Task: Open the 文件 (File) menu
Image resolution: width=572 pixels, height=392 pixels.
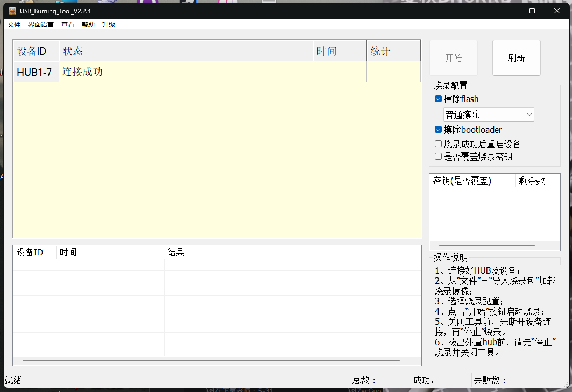Action: (14, 24)
